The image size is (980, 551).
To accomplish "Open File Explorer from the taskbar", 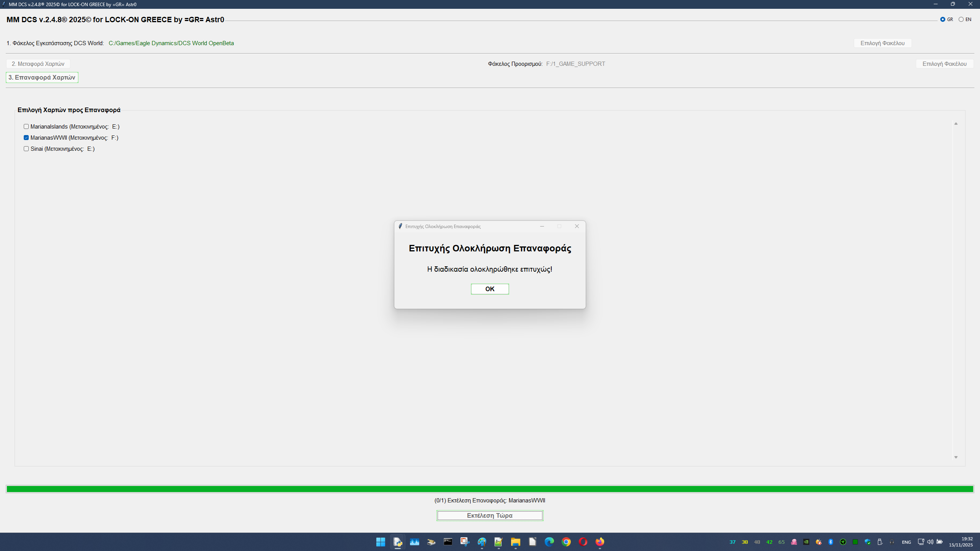I will 515,542.
